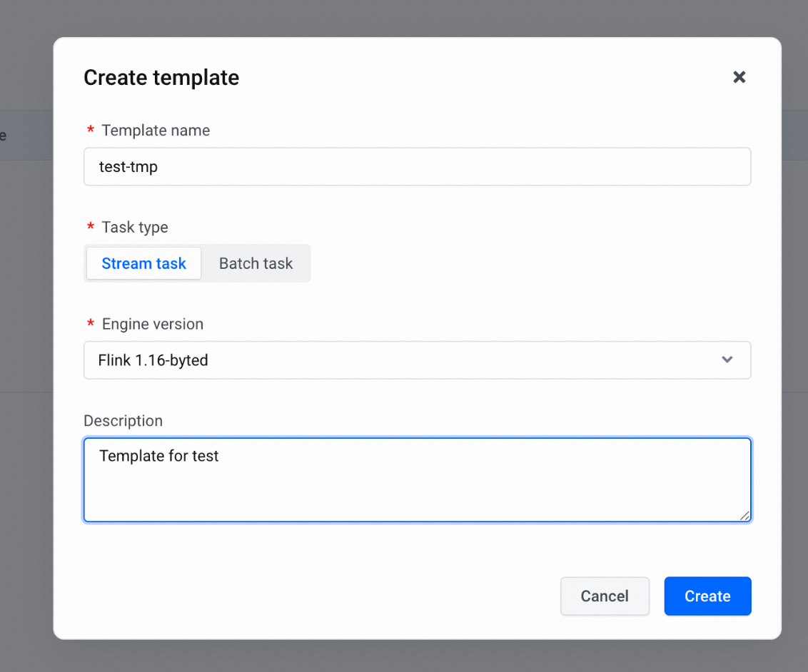Click the Engine version label
This screenshot has width=808, height=672.
pos(153,324)
